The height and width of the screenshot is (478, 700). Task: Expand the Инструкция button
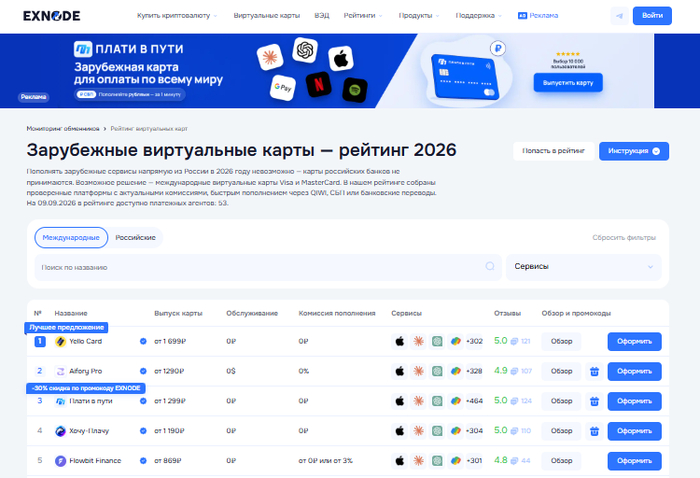point(634,151)
